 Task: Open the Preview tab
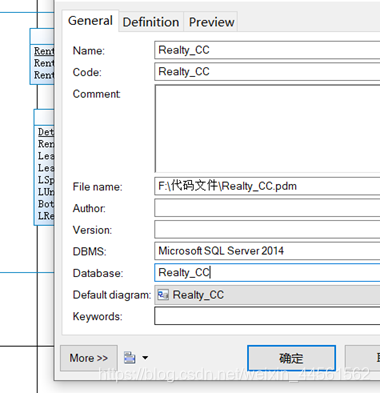[x=211, y=22]
